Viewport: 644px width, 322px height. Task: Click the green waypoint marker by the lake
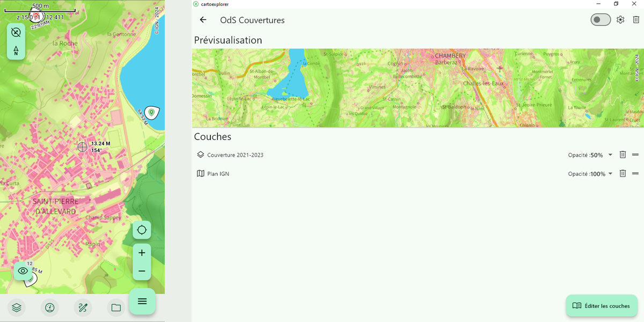[152, 112]
